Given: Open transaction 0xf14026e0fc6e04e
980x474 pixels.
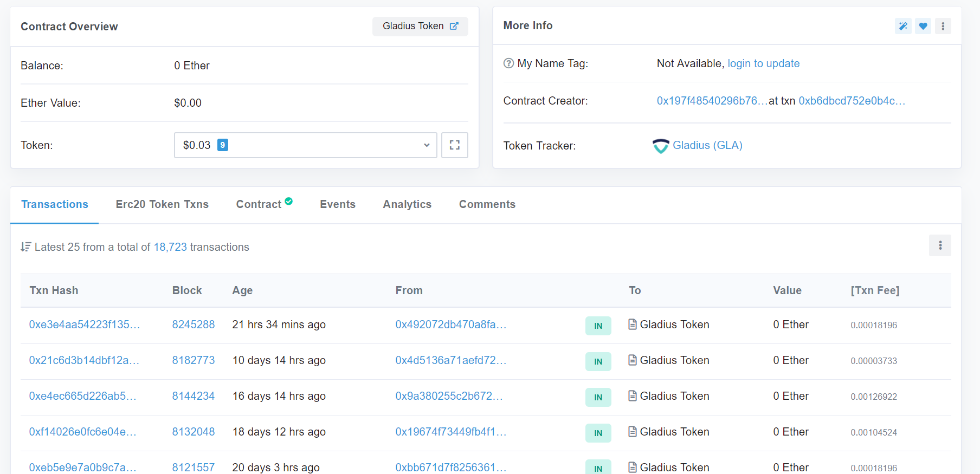Looking at the screenshot, I should click(x=82, y=432).
